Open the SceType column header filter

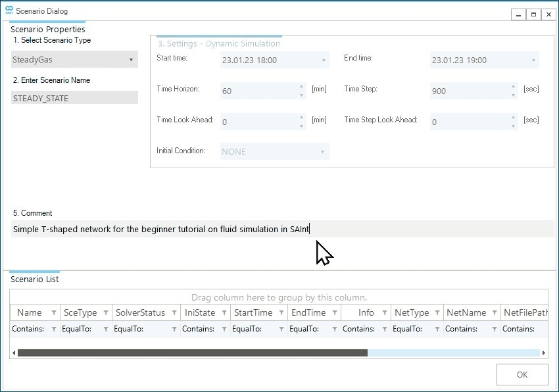[x=106, y=313]
